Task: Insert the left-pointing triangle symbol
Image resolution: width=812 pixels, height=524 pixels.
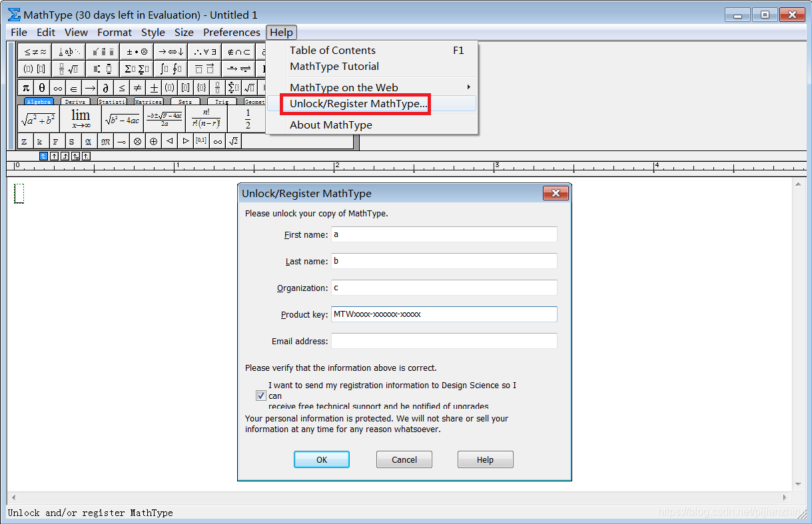Action: pos(169,141)
